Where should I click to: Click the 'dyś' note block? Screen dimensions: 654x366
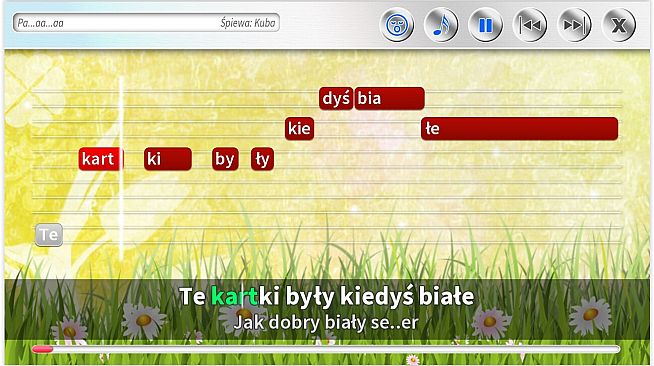pyautogui.click(x=336, y=98)
